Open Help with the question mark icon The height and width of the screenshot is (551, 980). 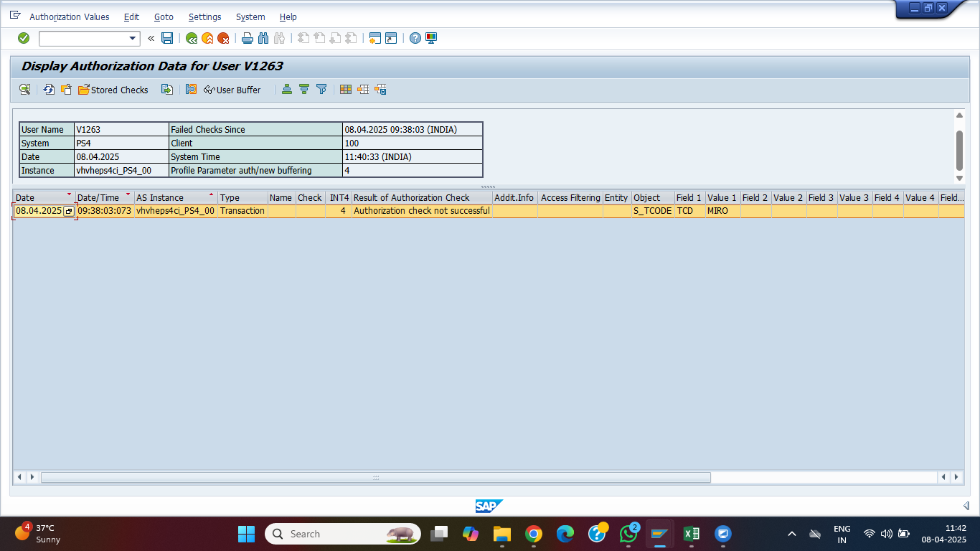pos(415,38)
